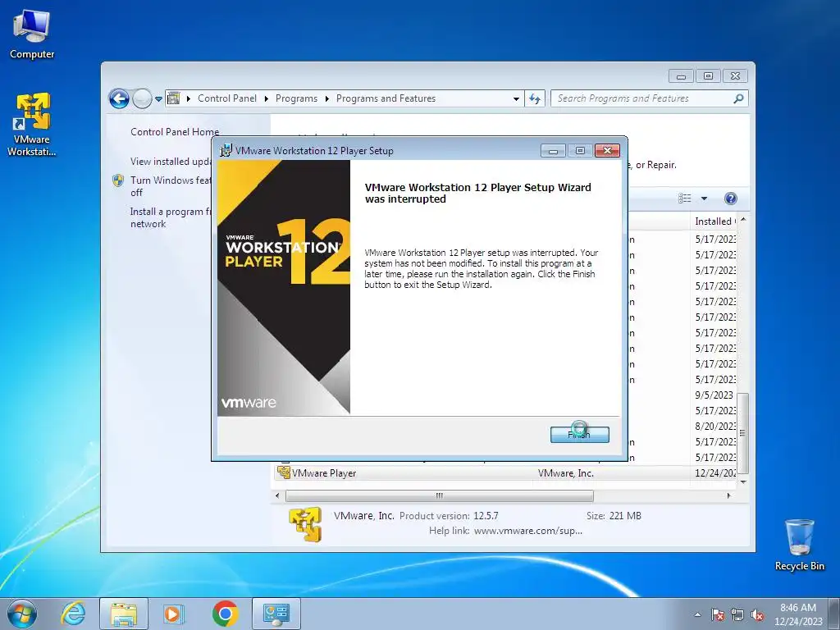Image resolution: width=840 pixels, height=630 pixels.
Task: Open Windows Media Player from the taskbar
Action: click(x=173, y=614)
